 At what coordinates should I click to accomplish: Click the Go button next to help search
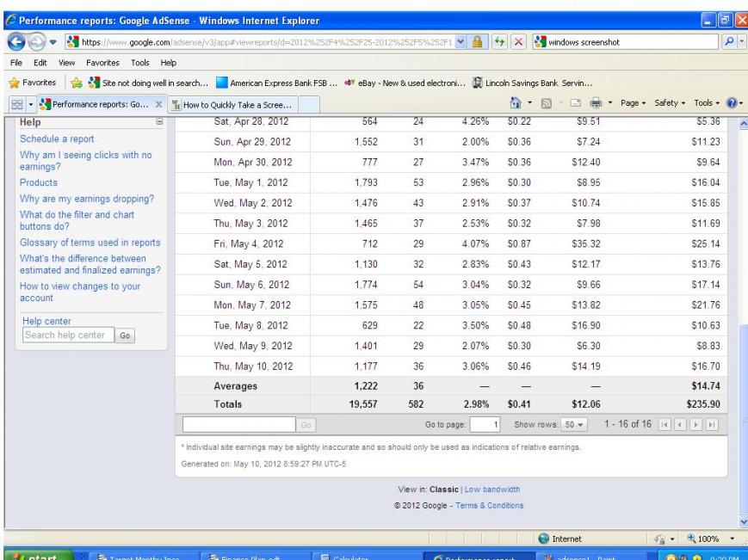tap(125, 335)
